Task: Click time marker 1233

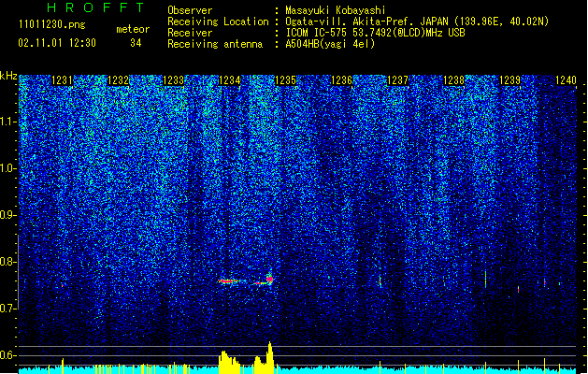Action: [174, 79]
